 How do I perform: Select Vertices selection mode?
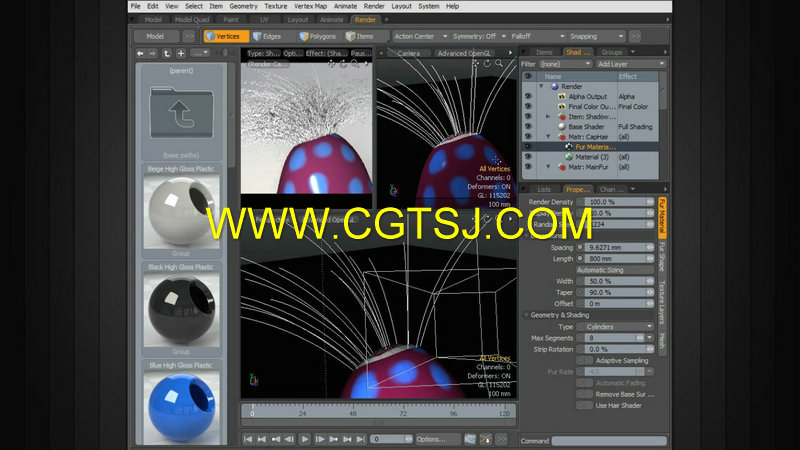[226, 36]
